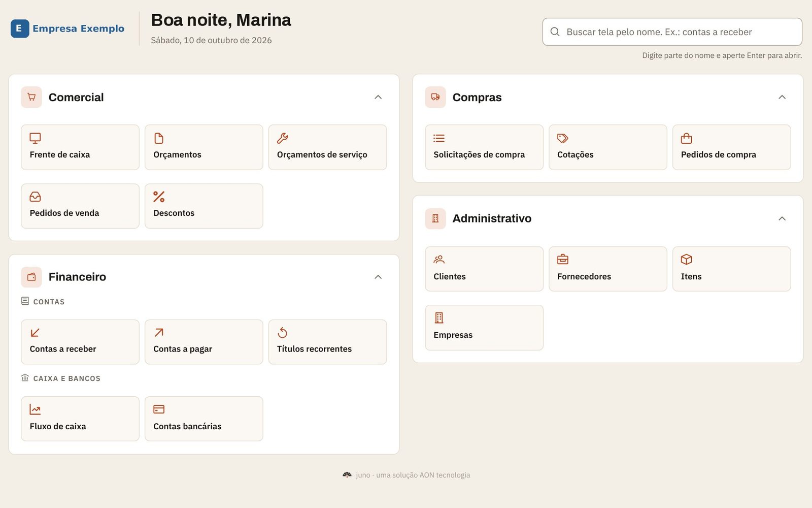This screenshot has height=508, width=812.
Task: Click the Pedidos de venda inbox icon
Action: [35, 197]
